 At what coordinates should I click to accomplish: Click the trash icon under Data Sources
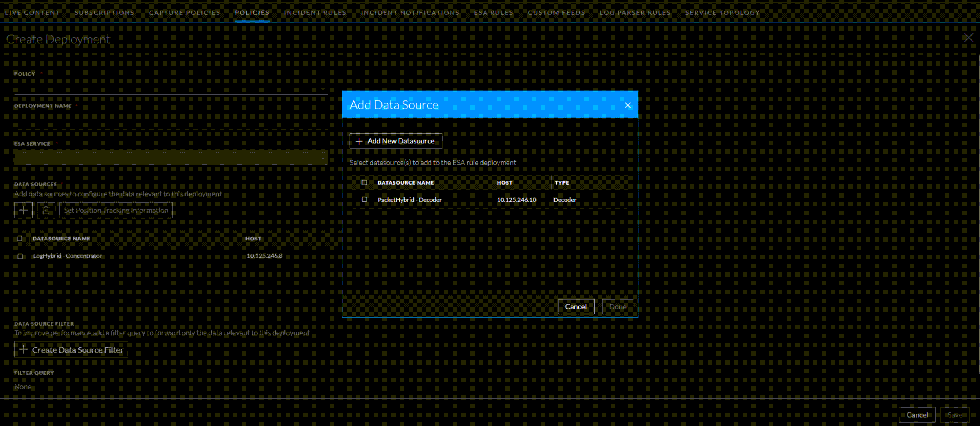point(46,210)
